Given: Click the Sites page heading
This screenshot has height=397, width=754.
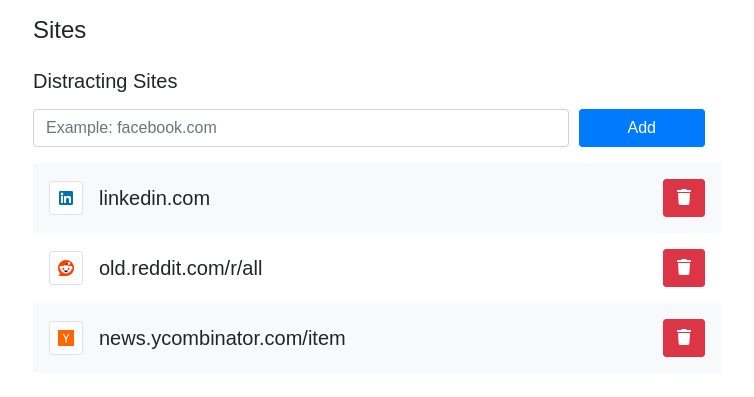Looking at the screenshot, I should click(60, 30).
